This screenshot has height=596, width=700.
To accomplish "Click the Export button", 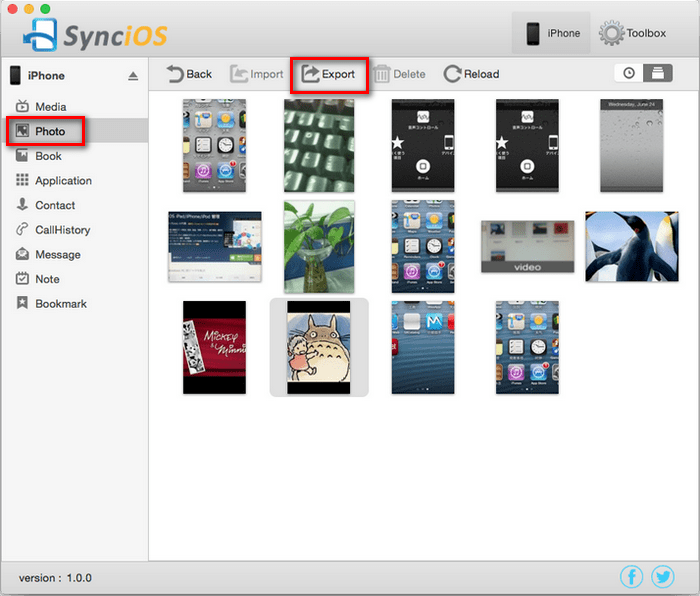I will point(329,74).
